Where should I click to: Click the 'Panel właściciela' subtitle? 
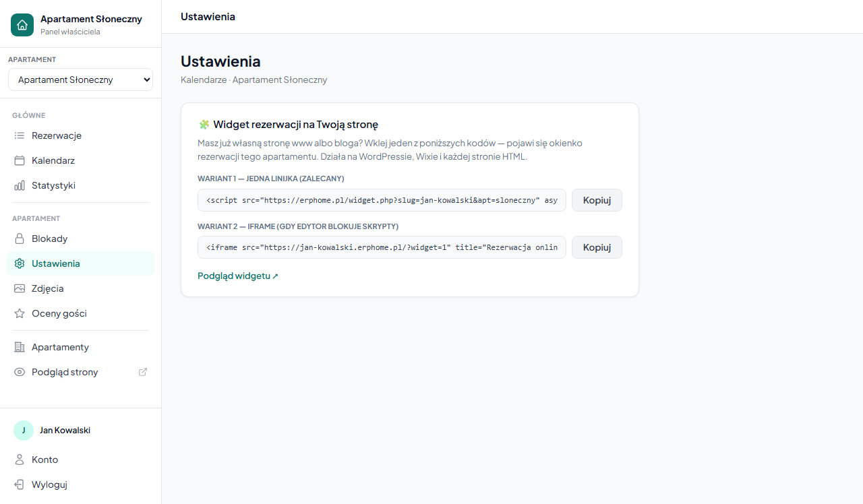pos(70,32)
